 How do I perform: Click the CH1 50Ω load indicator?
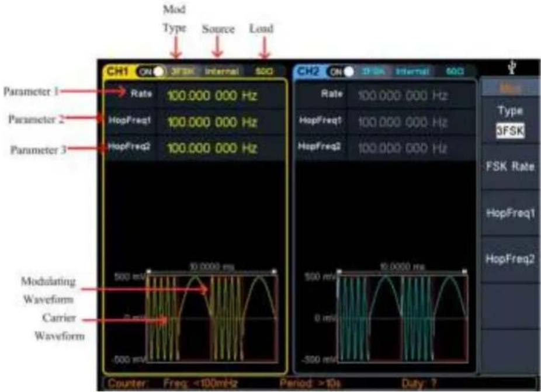(264, 71)
